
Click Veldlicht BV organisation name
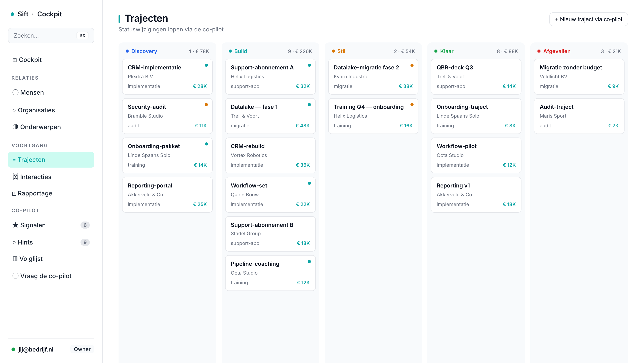[553, 77]
